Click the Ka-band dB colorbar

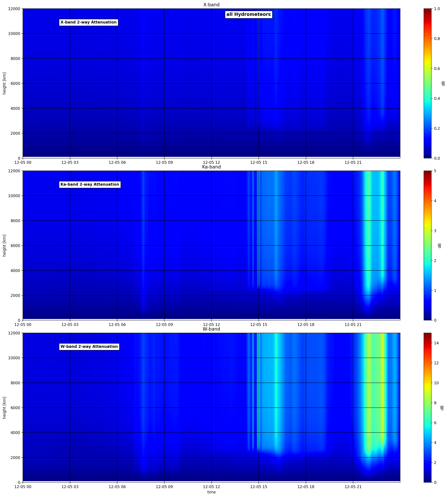[427, 245]
